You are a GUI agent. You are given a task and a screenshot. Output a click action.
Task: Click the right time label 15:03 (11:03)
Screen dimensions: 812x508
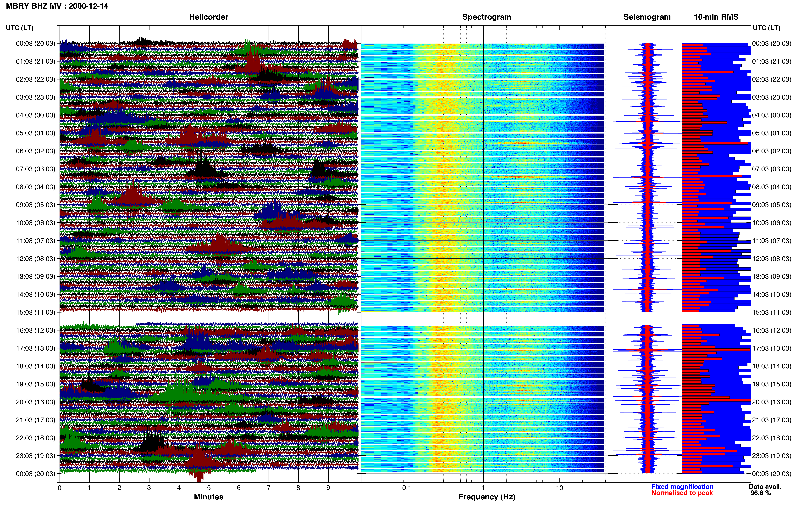point(772,313)
